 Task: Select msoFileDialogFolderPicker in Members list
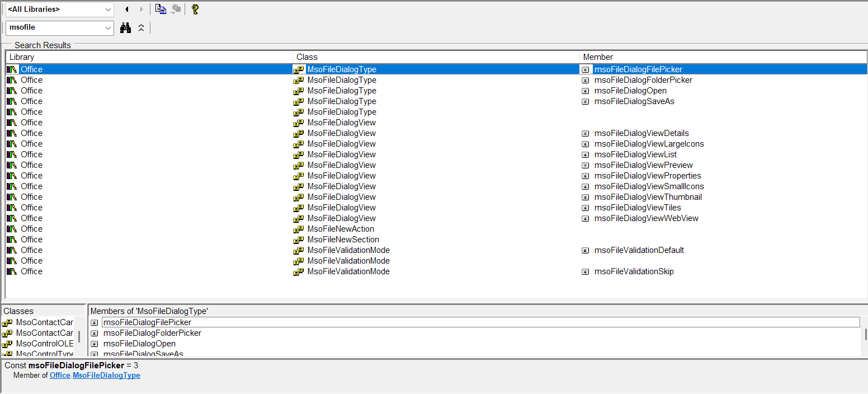152,333
